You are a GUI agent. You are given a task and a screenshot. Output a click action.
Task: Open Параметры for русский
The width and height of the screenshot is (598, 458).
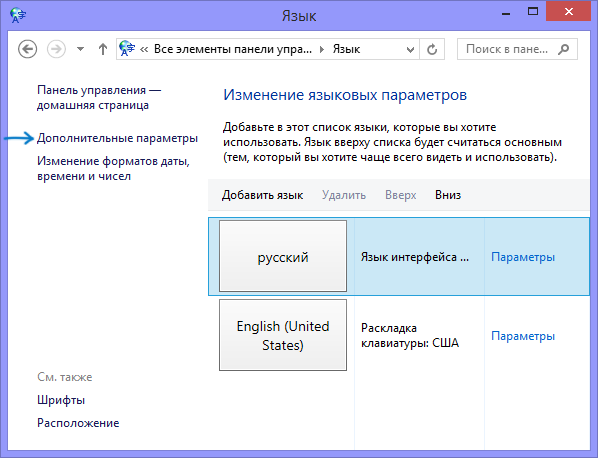[x=523, y=257]
